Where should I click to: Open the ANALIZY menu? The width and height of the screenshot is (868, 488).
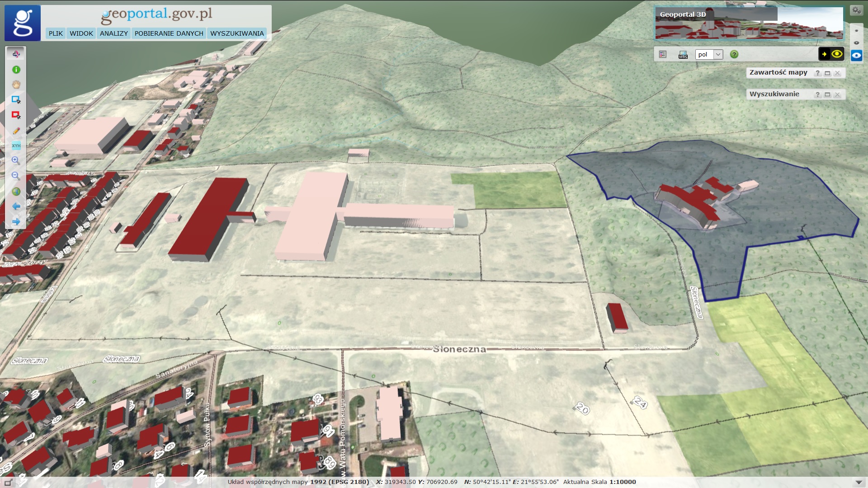(114, 33)
